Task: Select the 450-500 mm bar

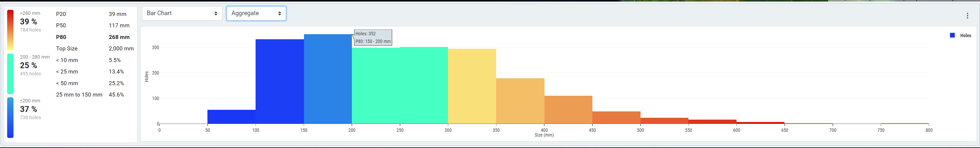Action: [x=616, y=117]
